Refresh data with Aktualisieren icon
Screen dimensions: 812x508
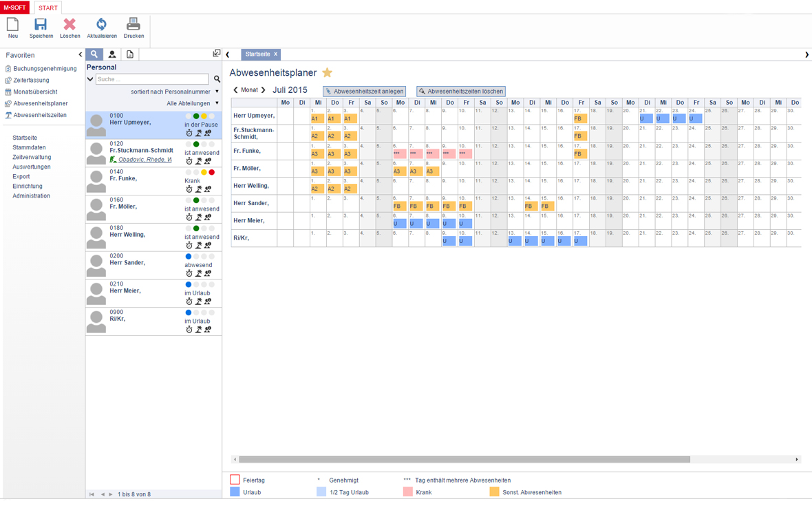click(101, 25)
